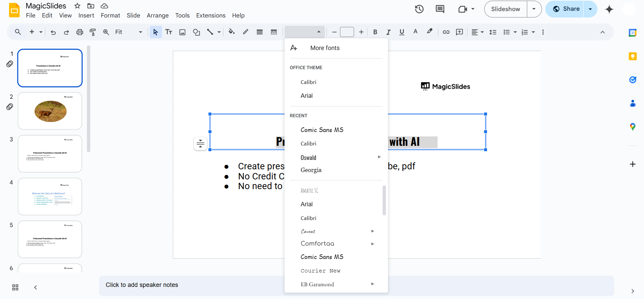Open the toolbar's three-dot more options
The height and width of the screenshot is (299, 644).
coord(543,32)
